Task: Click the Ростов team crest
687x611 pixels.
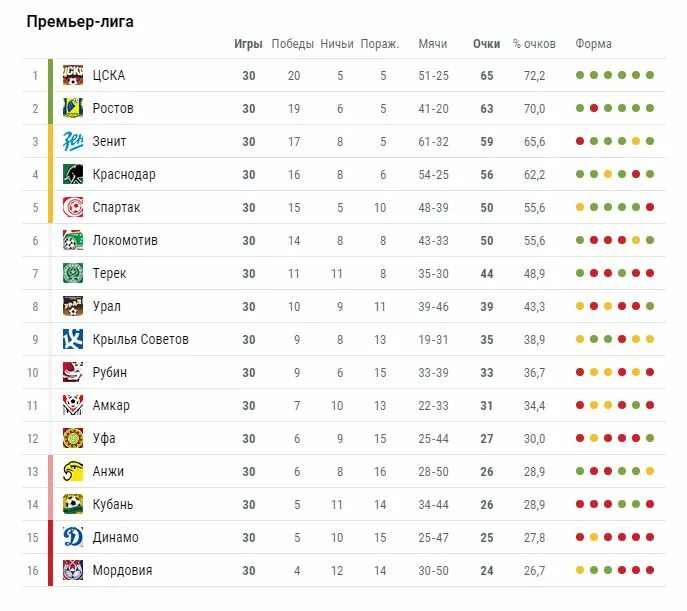Action: tap(73, 108)
